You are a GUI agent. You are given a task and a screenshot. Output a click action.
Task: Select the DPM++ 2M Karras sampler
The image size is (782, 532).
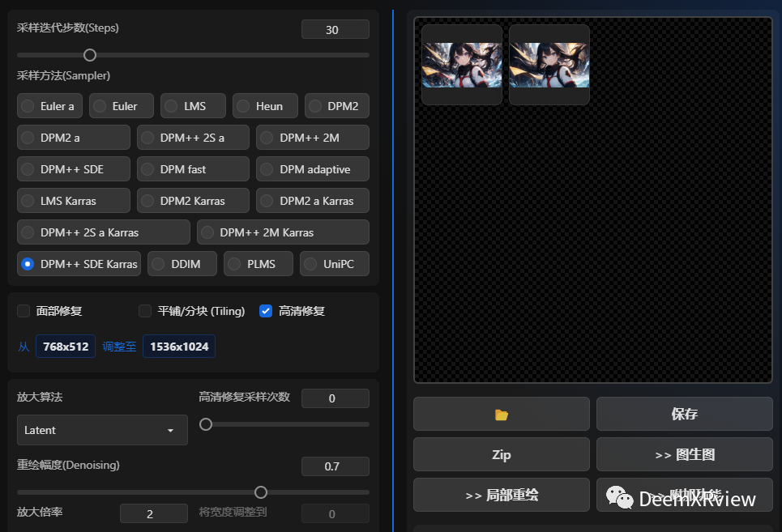point(283,232)
